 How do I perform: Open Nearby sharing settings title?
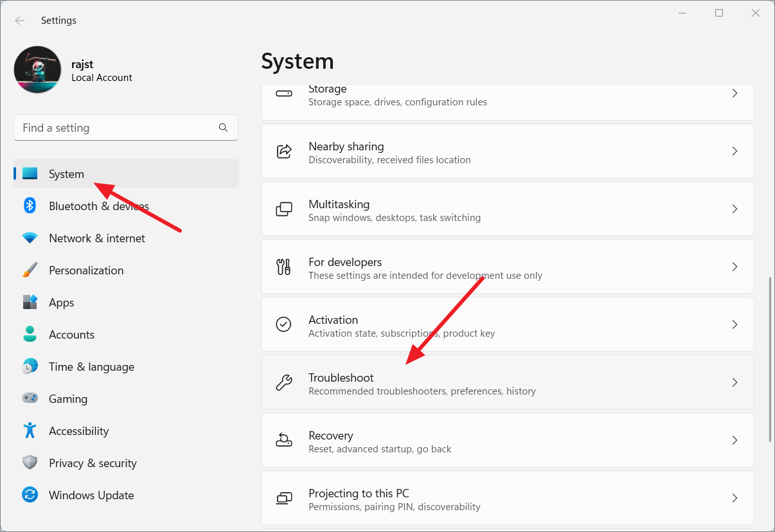(346, 146)
